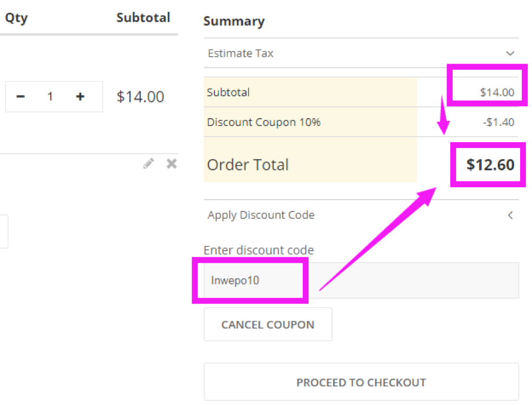Proceed to Checkout
532x406 pixels.
pos(361,382)
